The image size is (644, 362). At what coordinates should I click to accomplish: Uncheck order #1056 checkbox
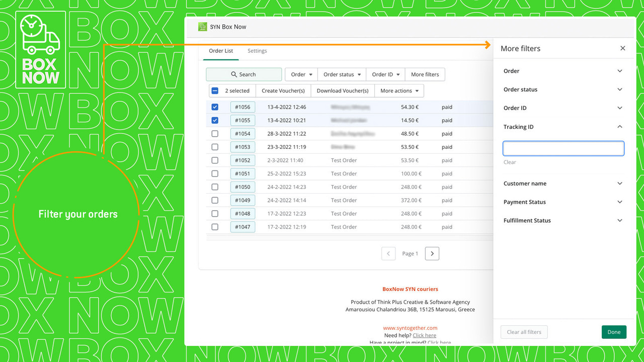[215, 107]
